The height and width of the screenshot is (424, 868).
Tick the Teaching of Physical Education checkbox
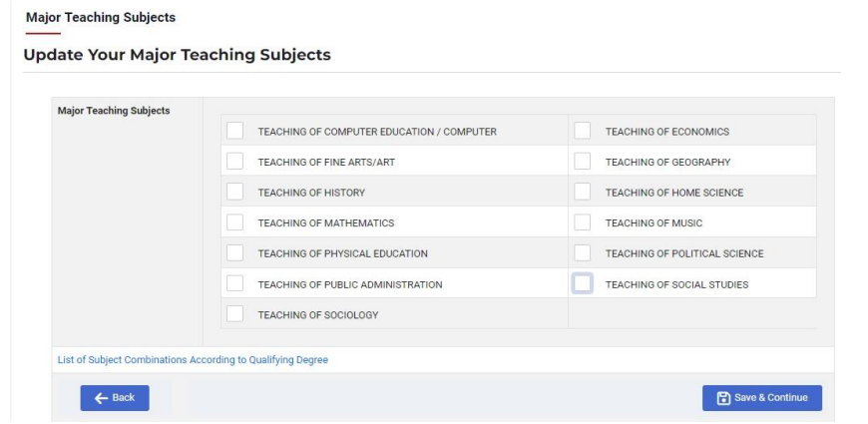tap(234, 252)
